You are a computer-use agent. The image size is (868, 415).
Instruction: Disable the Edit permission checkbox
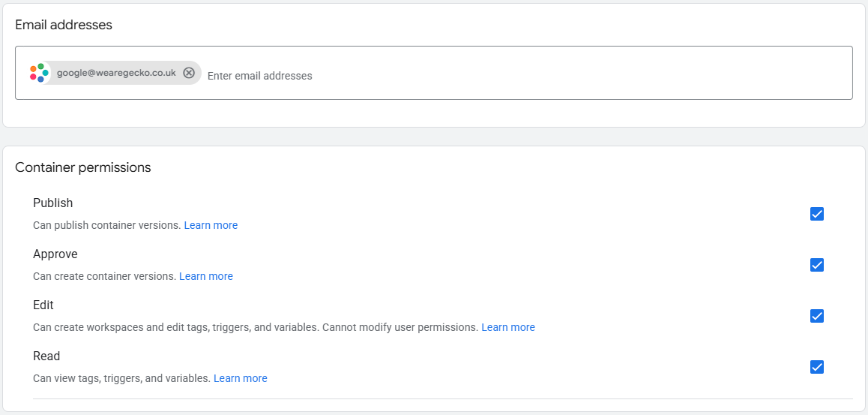pos(817,316)
